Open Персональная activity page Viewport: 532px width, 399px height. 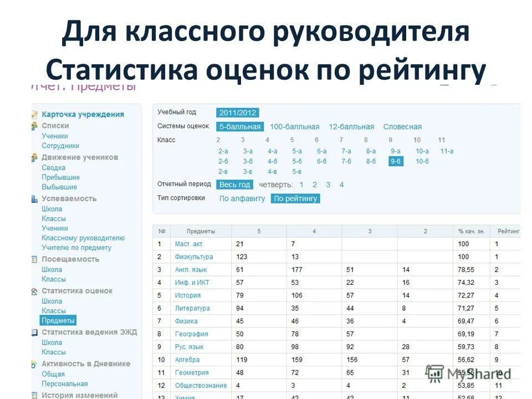64,384
